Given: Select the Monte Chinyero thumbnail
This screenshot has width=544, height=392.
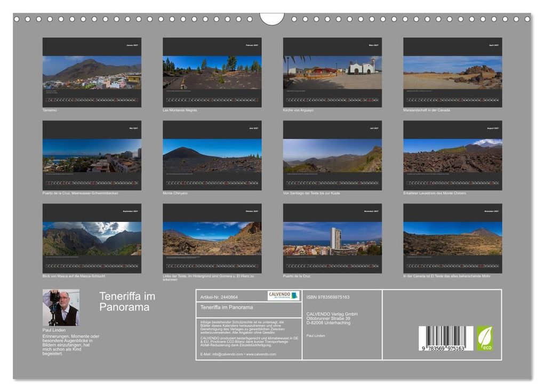Looking at the screenshot, I should (x=212, y=155).
